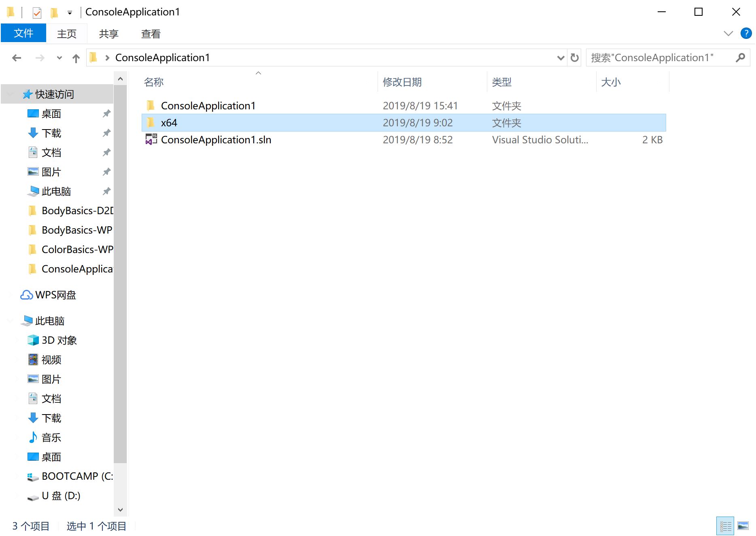This screenshot has width=756, height=536.
Task: Open 桌面 under Quick Access
Action: coord(51,114)
